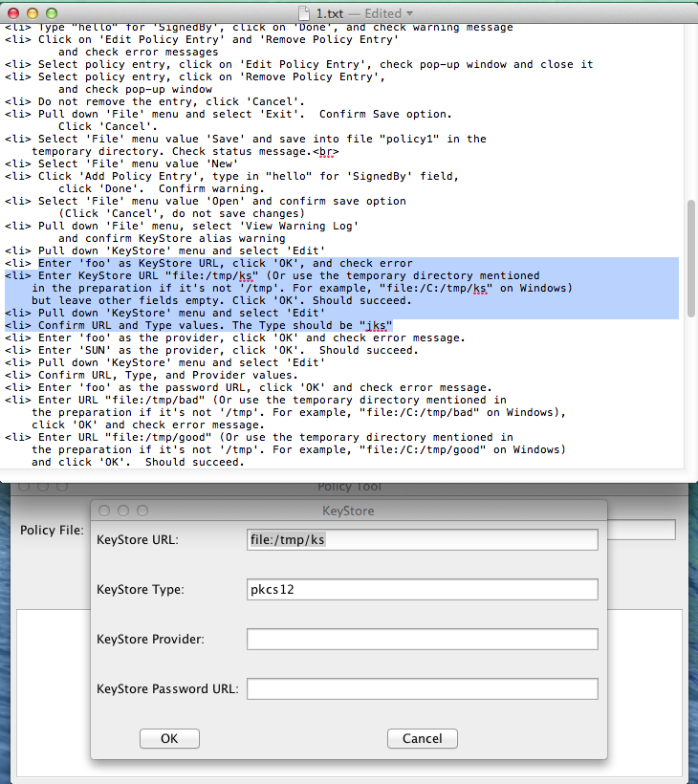Activate the KeyStore Password URL field
Viewport: 698px width, 784px height.
tap(422, 688)
